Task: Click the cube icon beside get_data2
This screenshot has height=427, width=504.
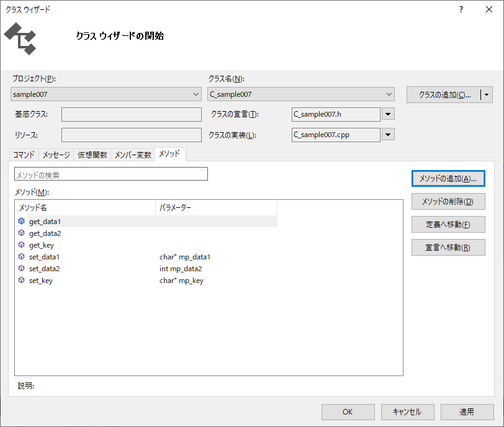Action: pos(22,233)
